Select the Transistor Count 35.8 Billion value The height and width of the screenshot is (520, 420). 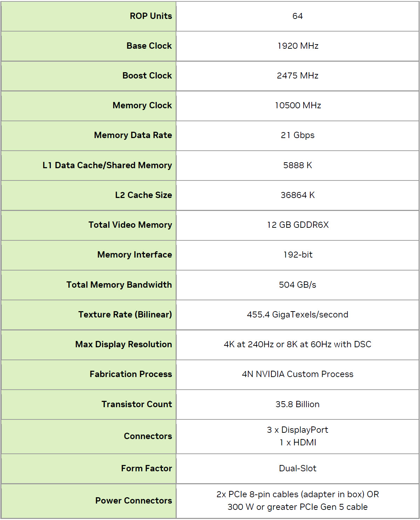tap(298, 404)
